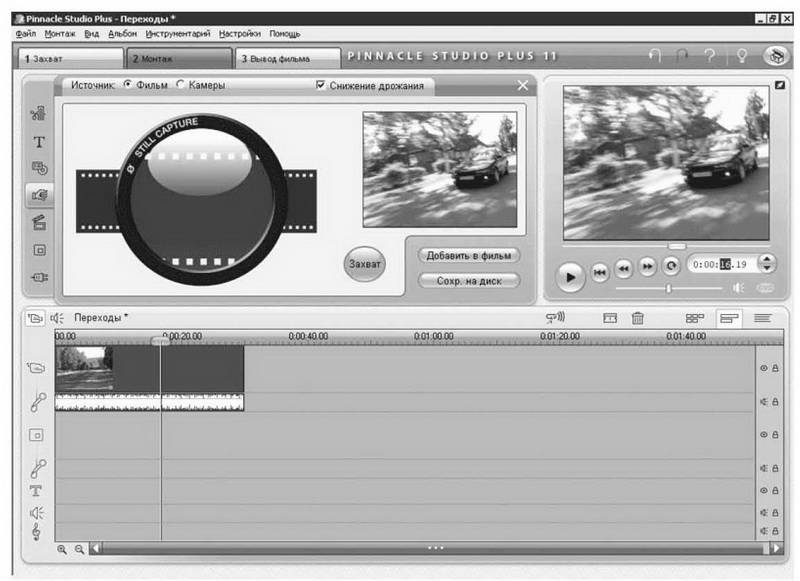Open help with the question mark icon

[710, 55]
